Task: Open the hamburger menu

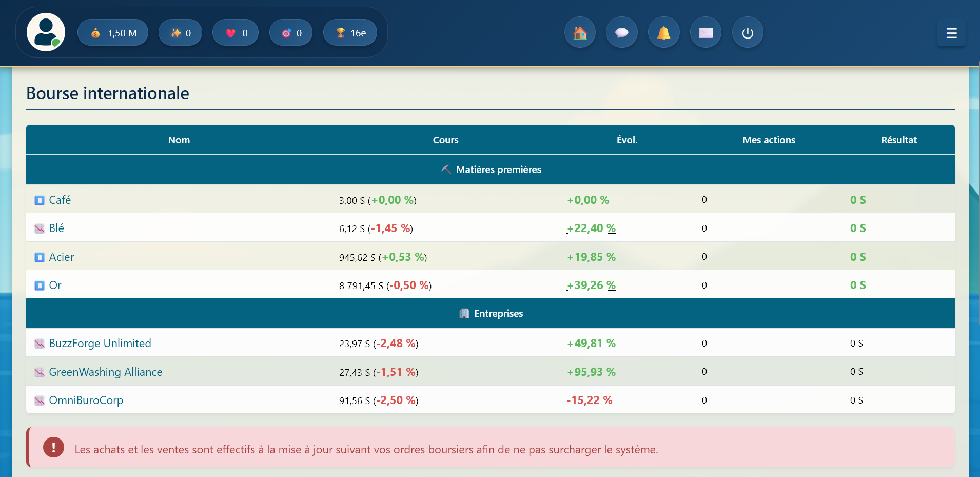Action: point(951,33)
